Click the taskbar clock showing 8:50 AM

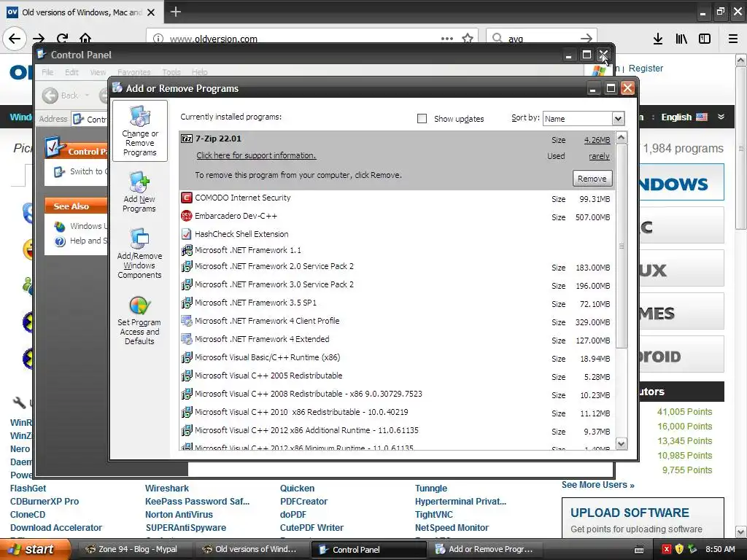pyautogui.click(x=720, y=549)
